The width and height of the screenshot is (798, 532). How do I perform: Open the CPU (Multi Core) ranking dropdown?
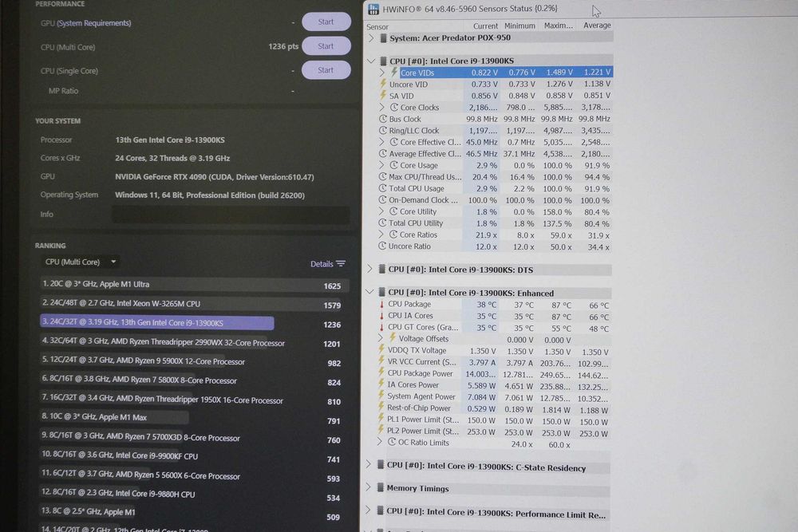81,262
